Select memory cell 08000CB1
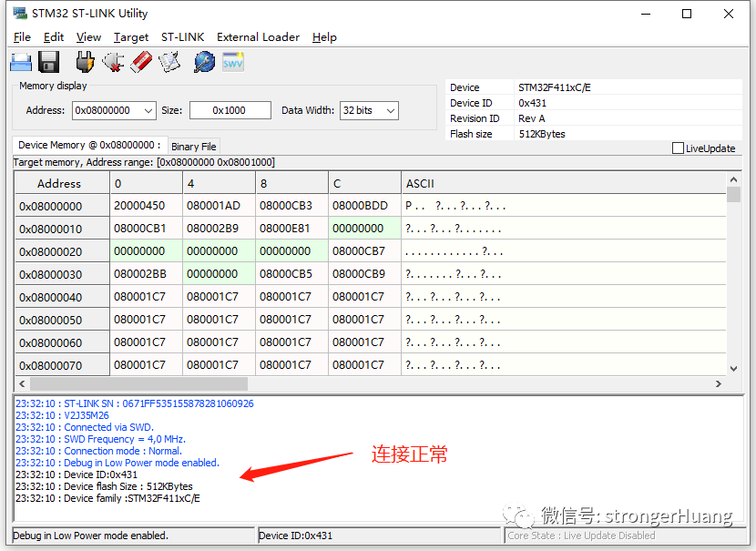This screenshot has height=551, width=756. click(x=146, y=229)
